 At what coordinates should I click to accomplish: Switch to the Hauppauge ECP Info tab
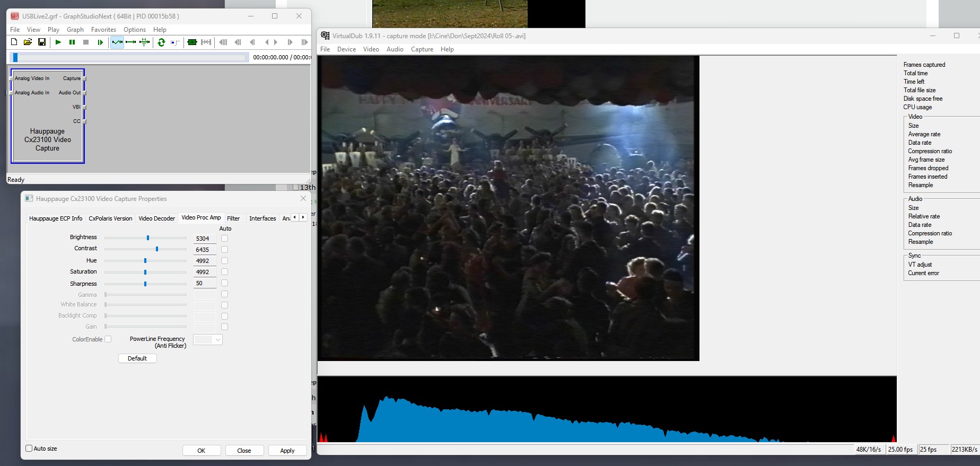click(56, 218)
